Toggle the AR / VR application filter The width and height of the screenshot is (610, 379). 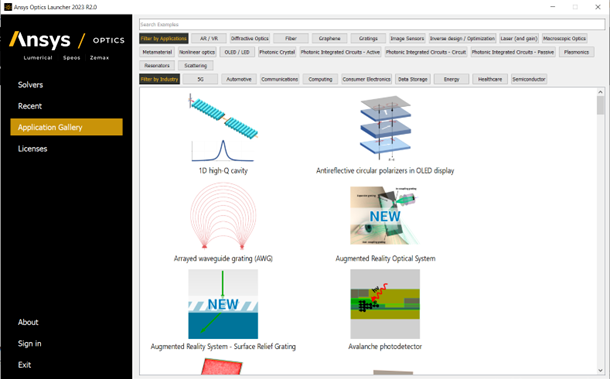(x=209, y=38)
